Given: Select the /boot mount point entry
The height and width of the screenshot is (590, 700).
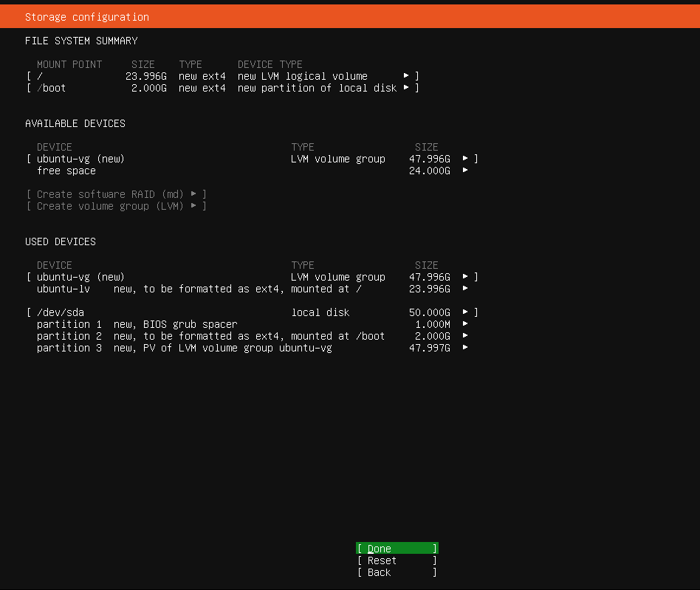Looking at the screenshot, I should (223, 88).
